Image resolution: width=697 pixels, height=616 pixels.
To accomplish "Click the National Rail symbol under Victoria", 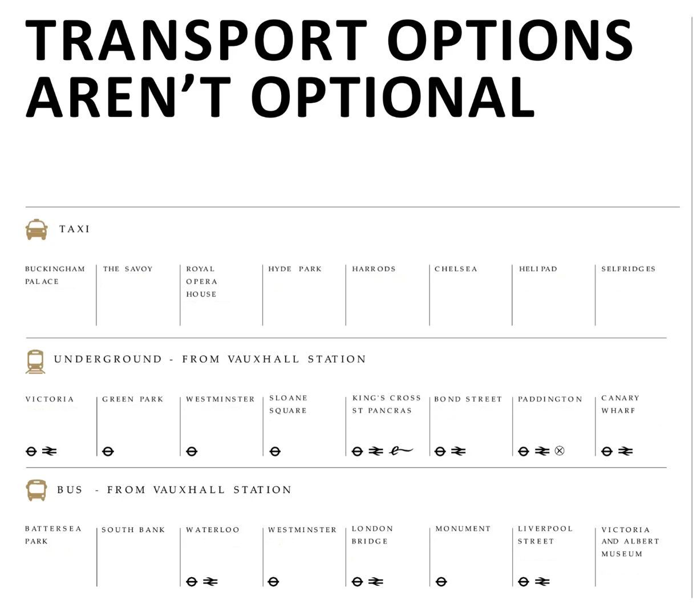I will (49, 451).
